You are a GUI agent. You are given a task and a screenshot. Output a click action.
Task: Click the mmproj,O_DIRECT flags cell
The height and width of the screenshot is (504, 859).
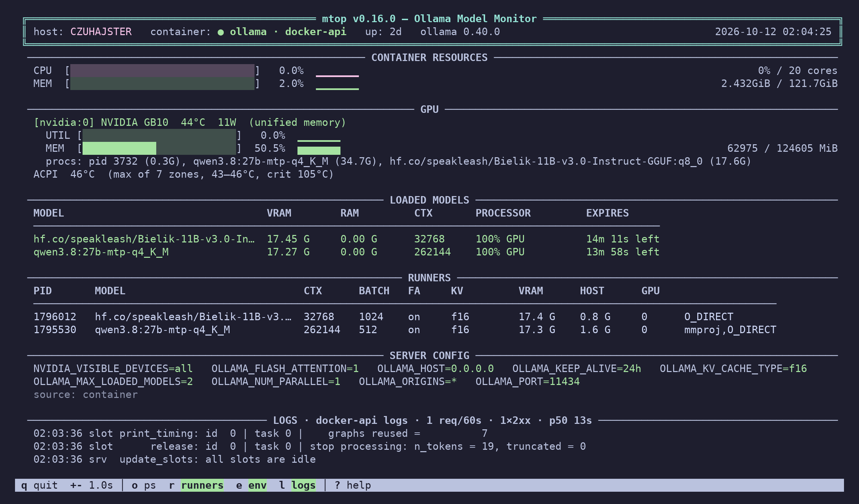730,330
